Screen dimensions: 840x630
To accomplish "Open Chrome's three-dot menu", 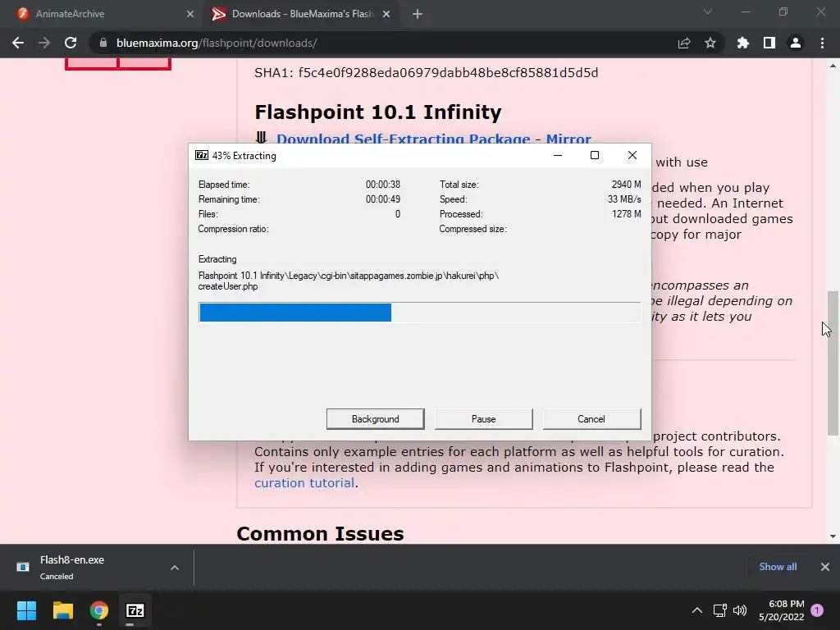I will tap(822, 43).
